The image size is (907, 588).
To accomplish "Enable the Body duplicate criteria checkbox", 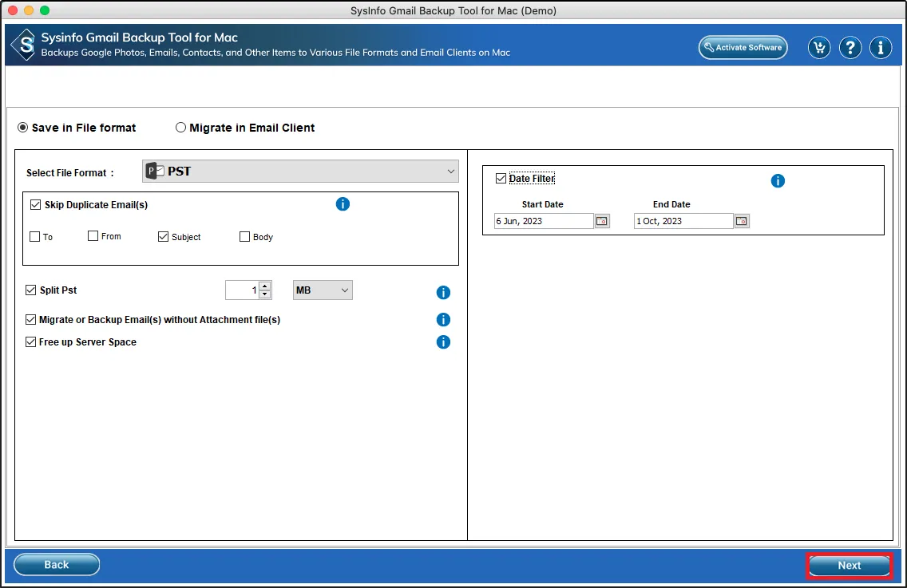I will [x=245, y=237].
